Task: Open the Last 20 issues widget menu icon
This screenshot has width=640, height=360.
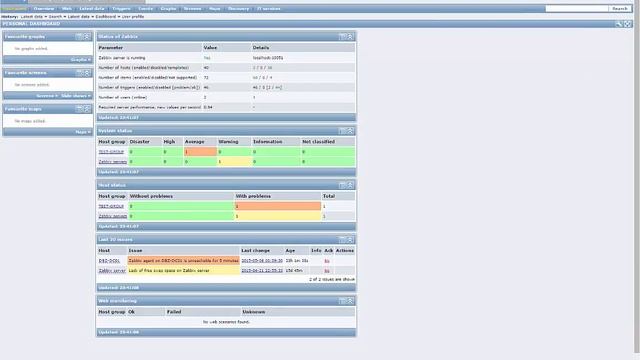Action: click(x=342, y=240)
